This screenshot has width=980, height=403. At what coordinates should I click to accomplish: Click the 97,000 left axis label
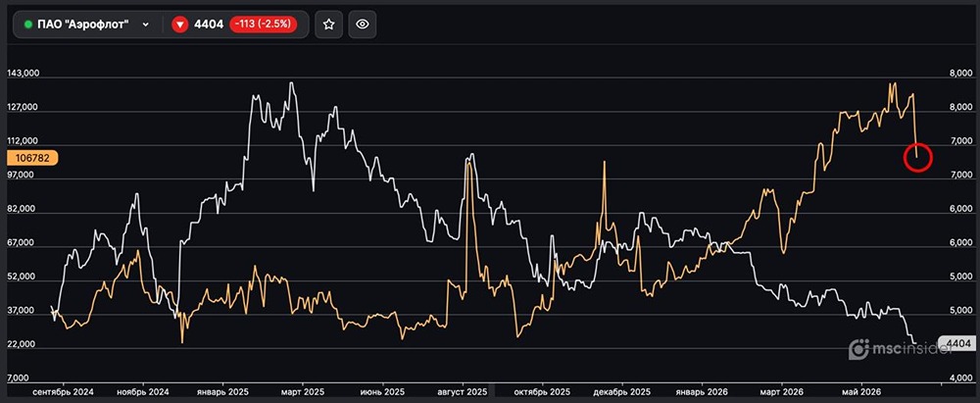click(x=22, y=176)
